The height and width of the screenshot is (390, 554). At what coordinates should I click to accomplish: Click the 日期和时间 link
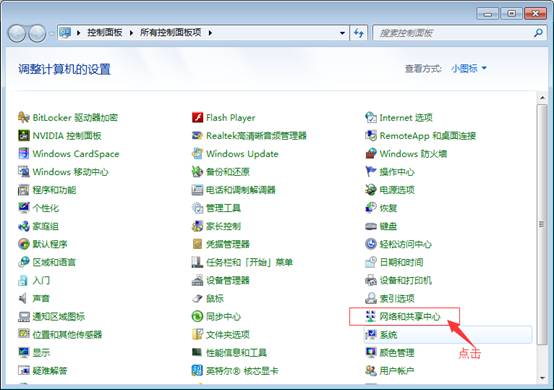(x=401, y=262)
